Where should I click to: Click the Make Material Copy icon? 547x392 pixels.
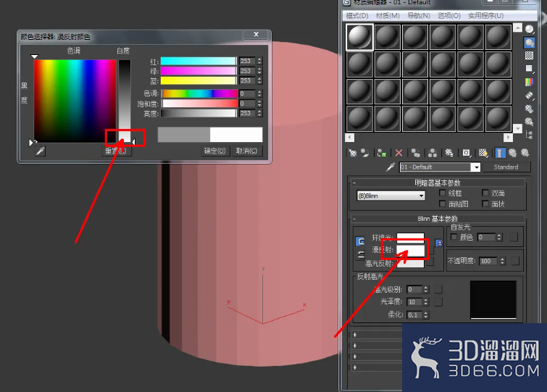415,153
